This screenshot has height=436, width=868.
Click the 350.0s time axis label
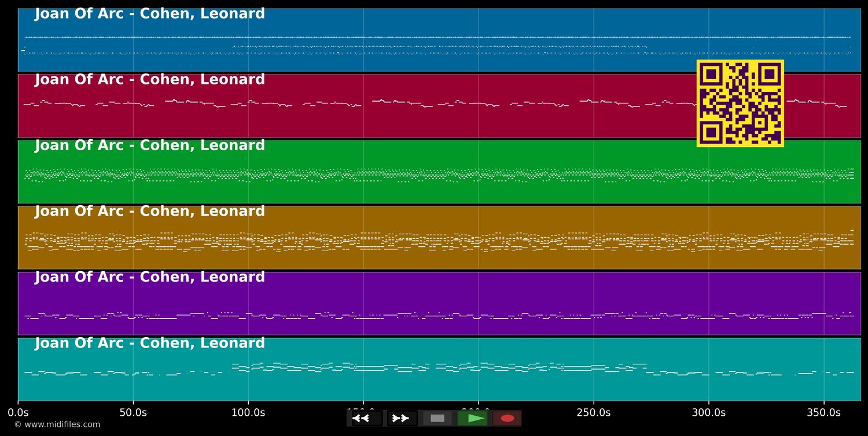(824, 413)
